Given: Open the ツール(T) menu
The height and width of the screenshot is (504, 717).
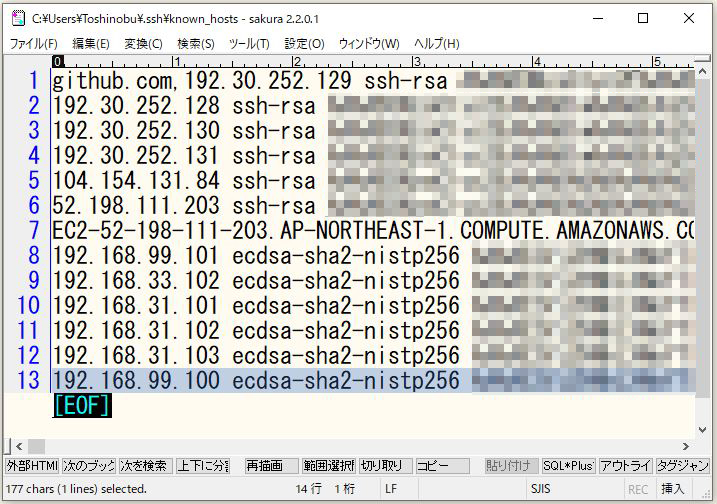Looking at the screenshot, I should pos(249,44).
